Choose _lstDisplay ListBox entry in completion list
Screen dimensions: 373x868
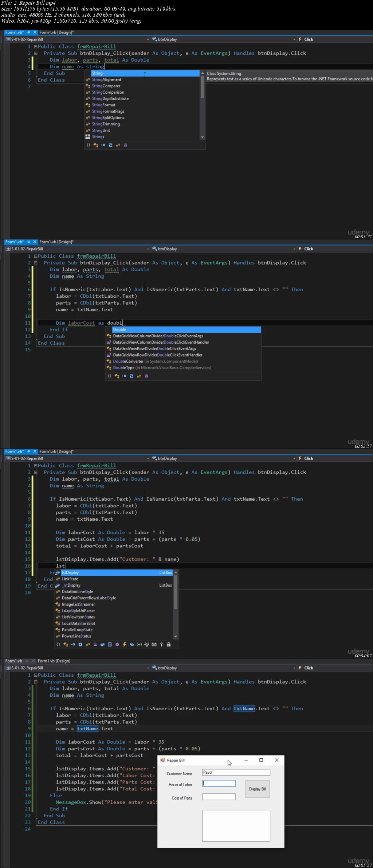pyautogui.click(x=114, y=585)
